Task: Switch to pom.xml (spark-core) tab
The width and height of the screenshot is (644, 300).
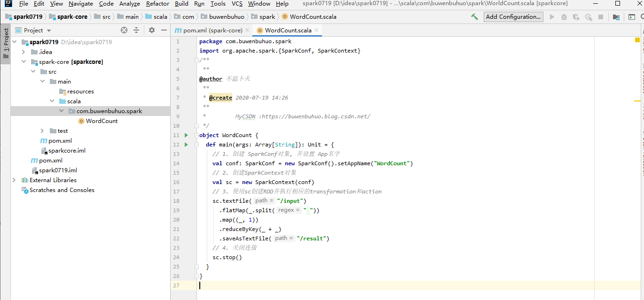Action: [x=212, y=30]
